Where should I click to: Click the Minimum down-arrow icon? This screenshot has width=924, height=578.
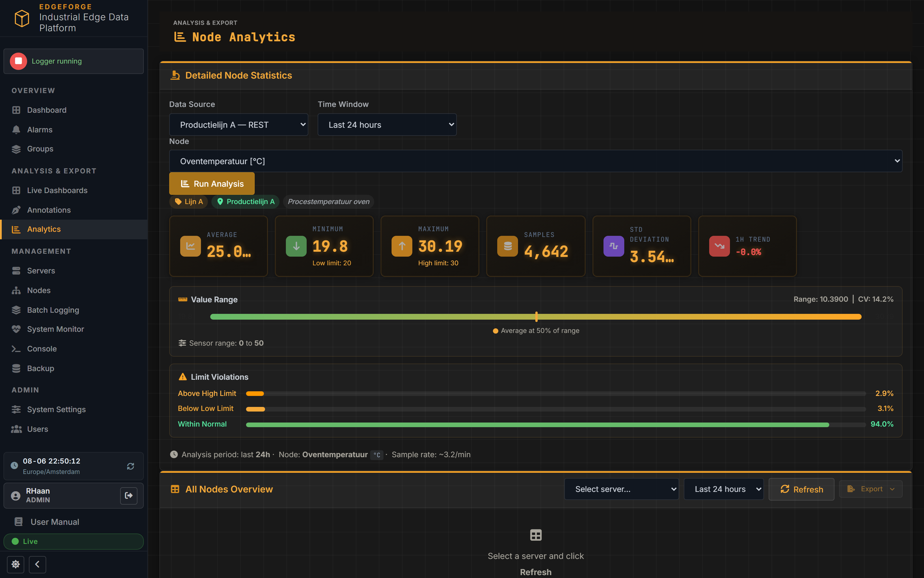pyautogui.click(x=296, y=246)
